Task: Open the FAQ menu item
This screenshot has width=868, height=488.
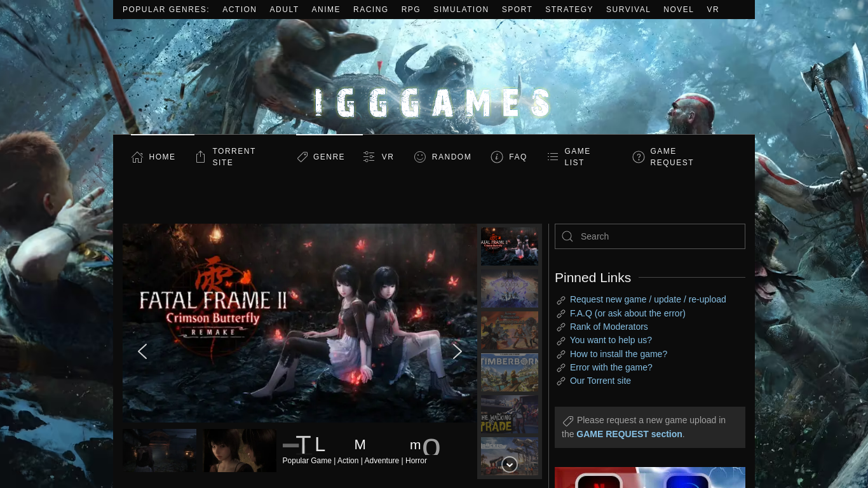Action: (518, 157)
